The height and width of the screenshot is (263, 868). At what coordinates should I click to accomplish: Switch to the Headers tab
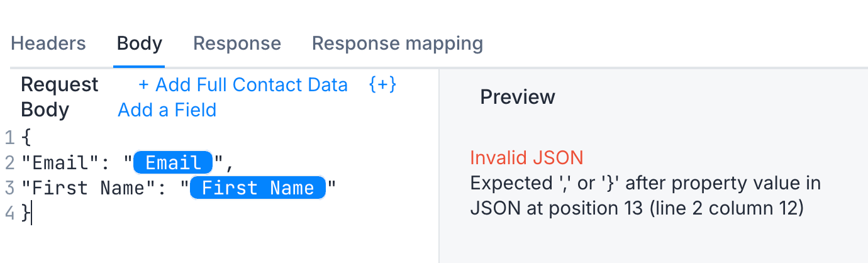tap(48, 43)
